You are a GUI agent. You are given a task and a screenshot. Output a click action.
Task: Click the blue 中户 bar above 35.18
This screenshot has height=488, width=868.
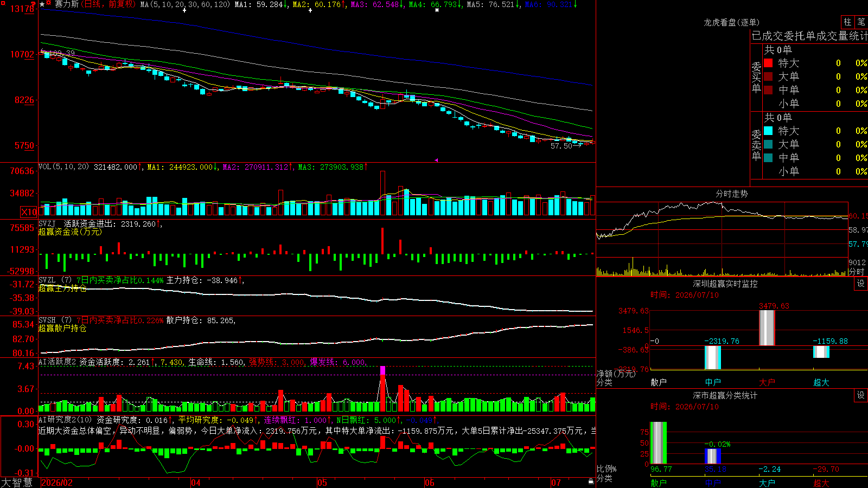713,456
